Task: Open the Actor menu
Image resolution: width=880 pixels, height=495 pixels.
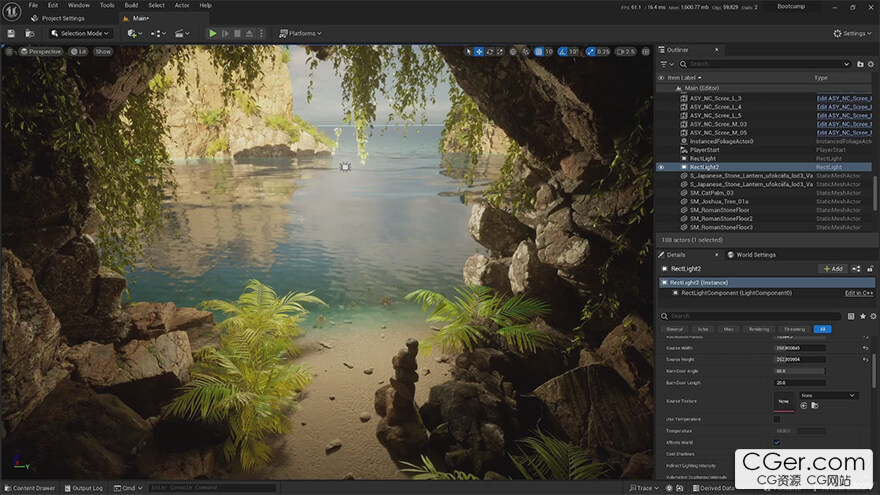Action: pos(182,5)
